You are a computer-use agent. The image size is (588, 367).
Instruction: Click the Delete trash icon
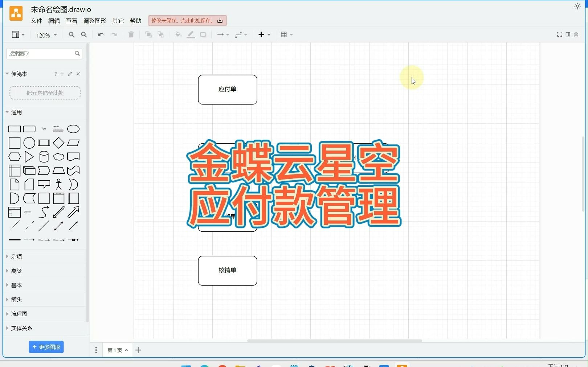[131, 34]
